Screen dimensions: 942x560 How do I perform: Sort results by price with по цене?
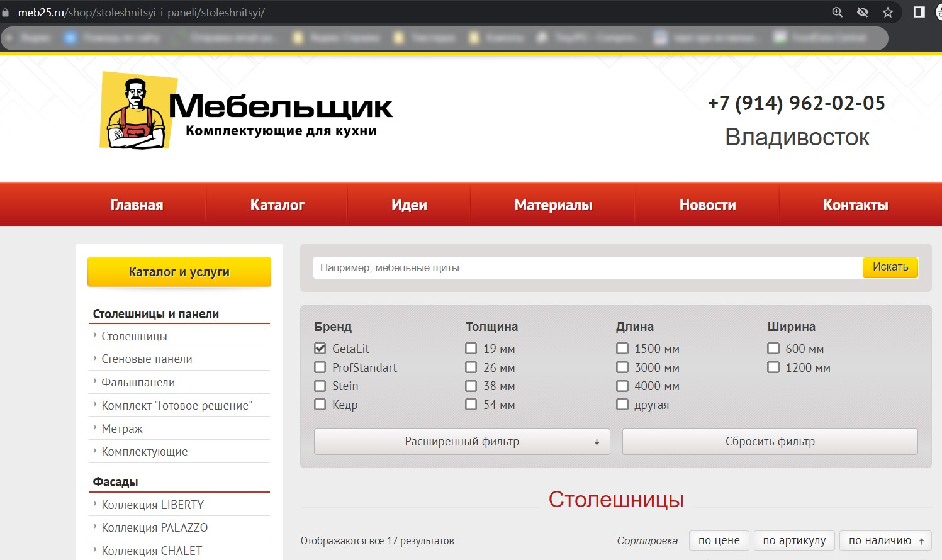(718, 540)
